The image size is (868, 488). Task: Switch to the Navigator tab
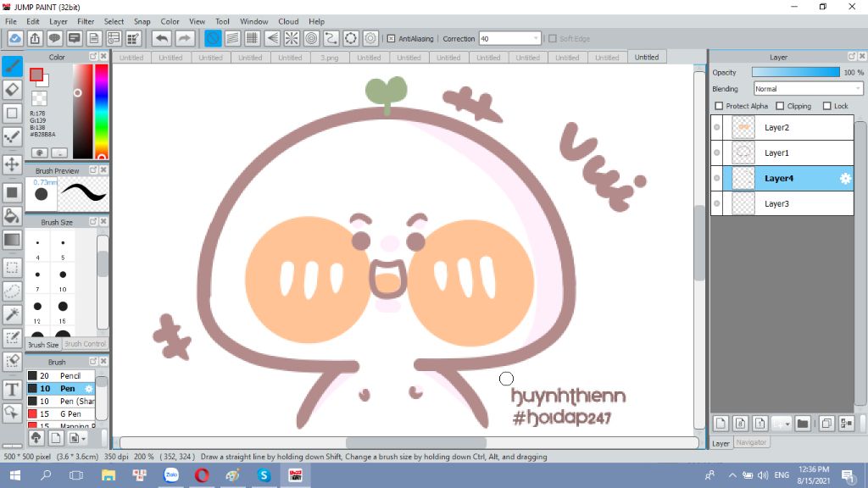coord(751,442)
